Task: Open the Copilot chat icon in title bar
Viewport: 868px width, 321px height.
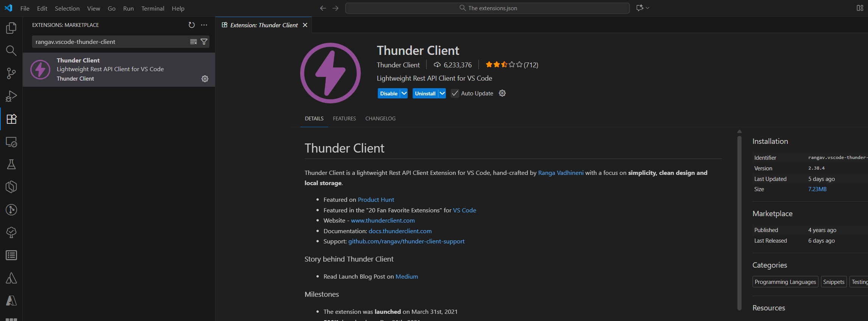Action: click(640, 8)
